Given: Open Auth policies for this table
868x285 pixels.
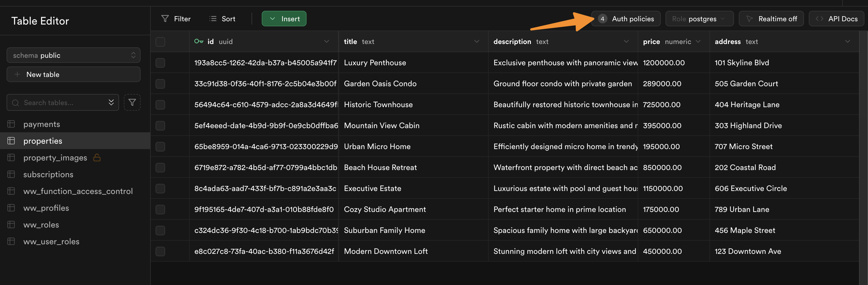Looking at the screenshot, I should [626, 19].
